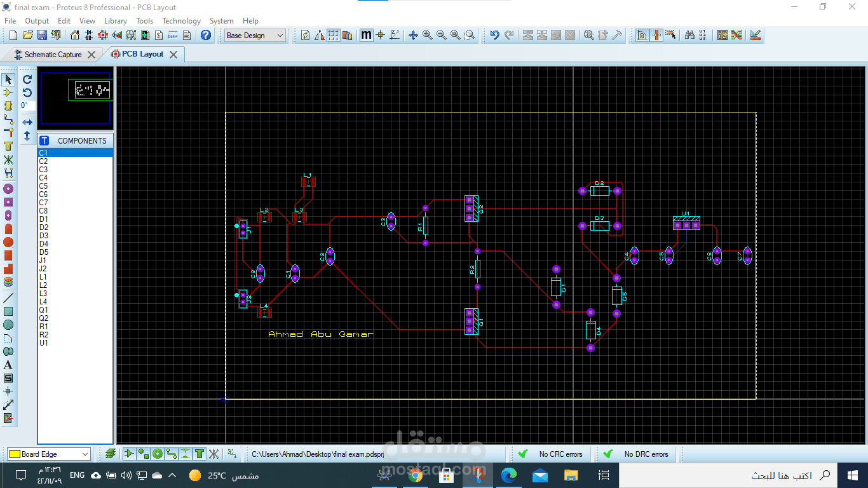This screenshot has width=868, height=488.
Task: Open the Base Design variant dropdown
Action: click(255, 36)
